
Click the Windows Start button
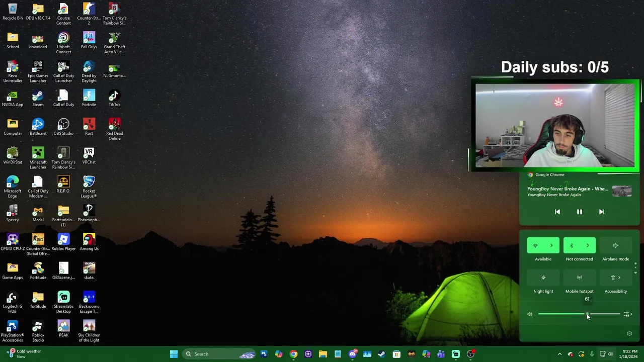(174, 354)
